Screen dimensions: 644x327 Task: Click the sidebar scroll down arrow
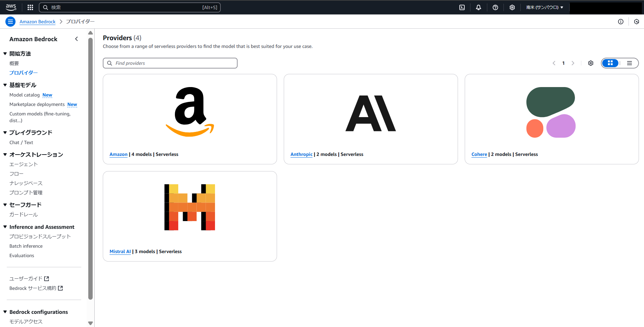click(90, 323)
